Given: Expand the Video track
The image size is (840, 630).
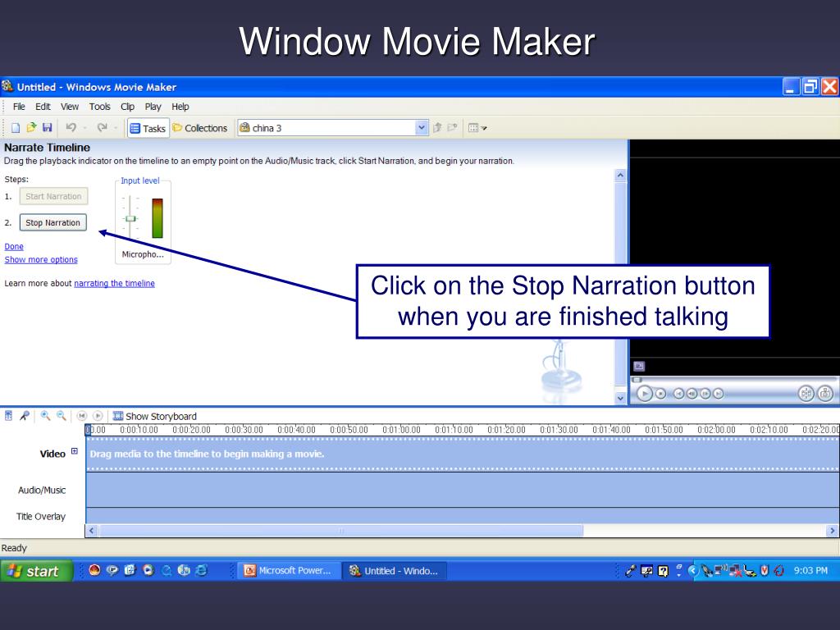Looking at the screenshot, I should tap(75, 451).
